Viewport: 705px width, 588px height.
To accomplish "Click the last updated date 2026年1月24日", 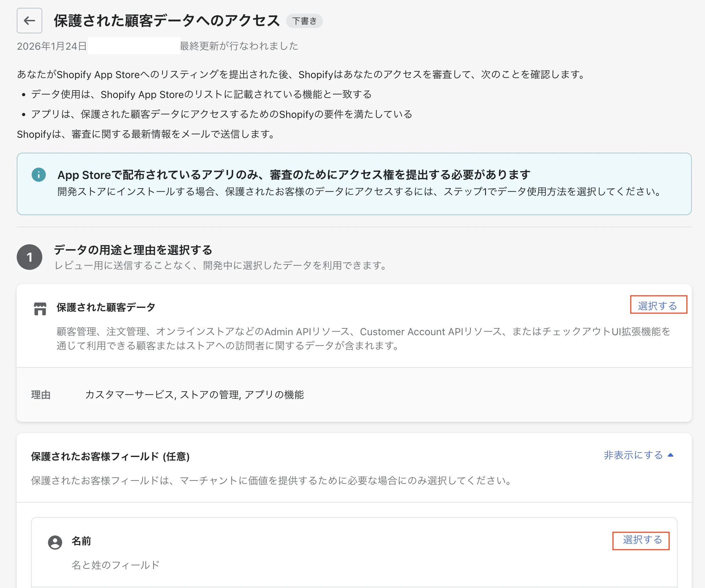I will 52,45.
